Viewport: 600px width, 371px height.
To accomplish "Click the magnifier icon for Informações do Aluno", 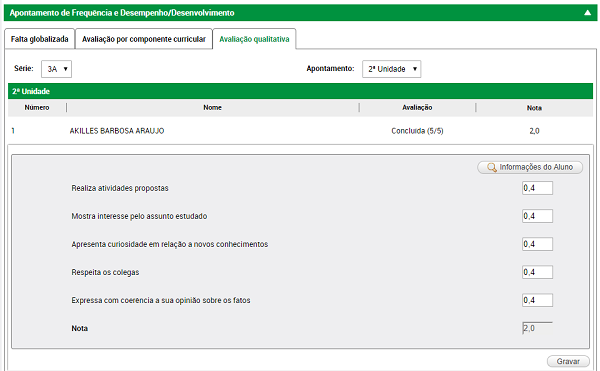I will pos(492,167).
